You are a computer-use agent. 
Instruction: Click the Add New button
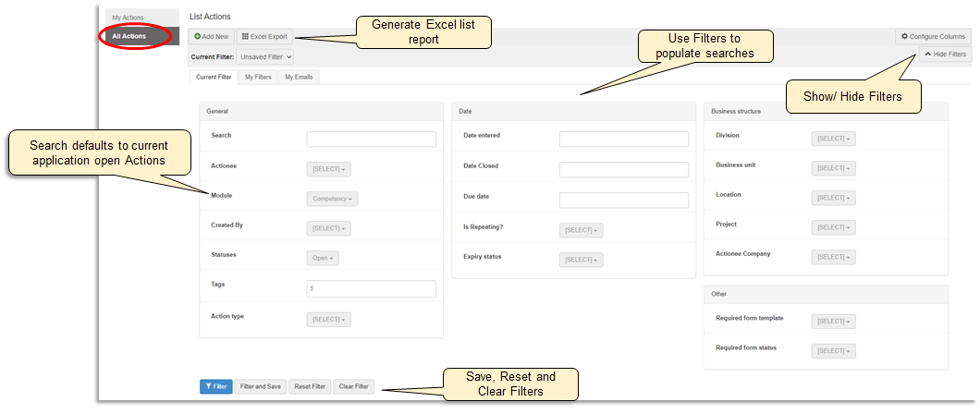[x=212, y=37]
